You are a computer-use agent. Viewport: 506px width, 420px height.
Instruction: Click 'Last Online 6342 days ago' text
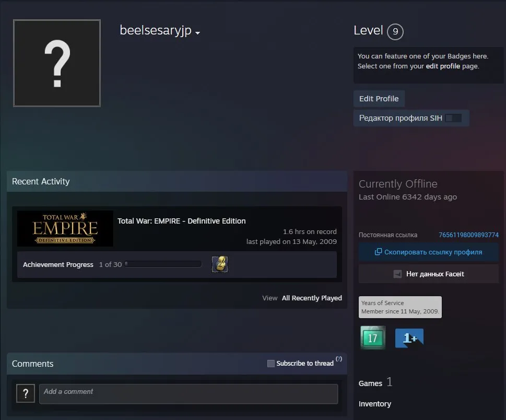(x=408, y=197)
